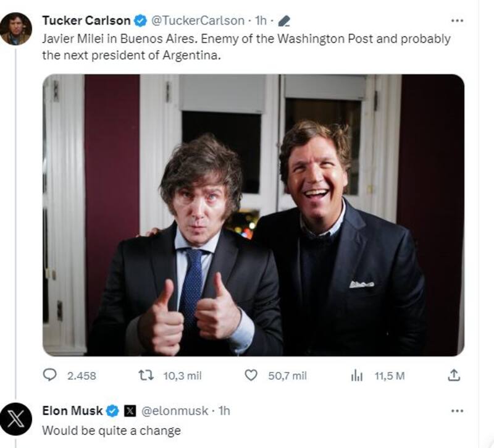The width and height of the screenshot is (494, 448).
Task: Click the reply comment icon
Action: pyautogui.click(x=49, y=375)
